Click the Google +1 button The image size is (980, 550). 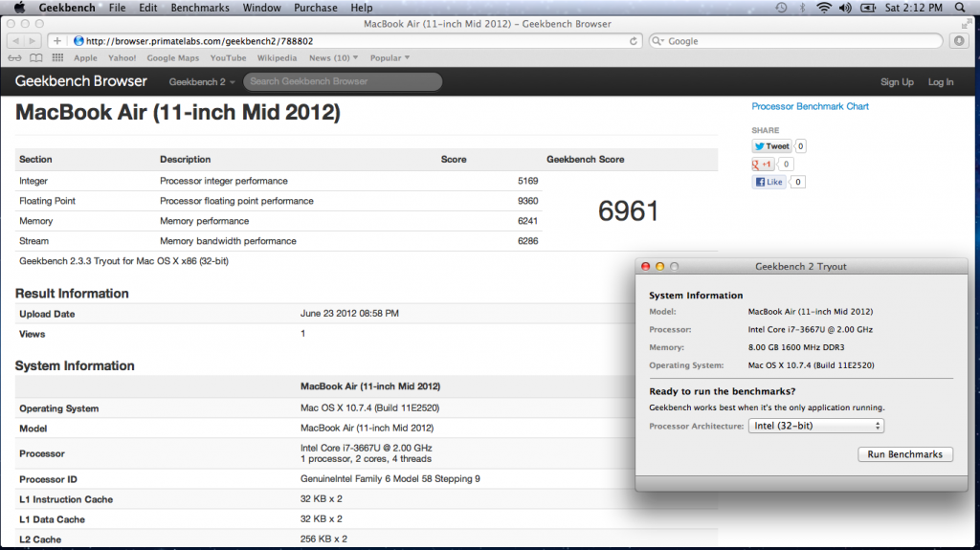[x=763, y=165]
